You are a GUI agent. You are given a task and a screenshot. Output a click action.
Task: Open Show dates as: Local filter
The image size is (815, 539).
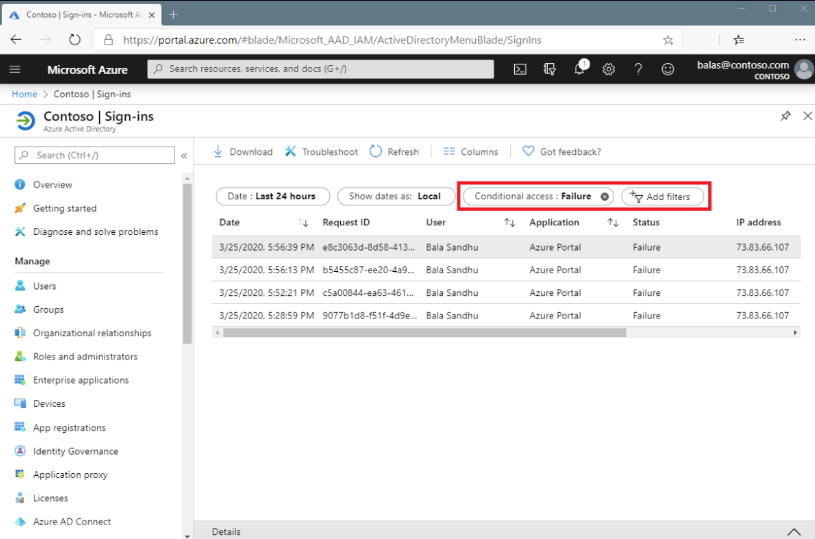396,196
